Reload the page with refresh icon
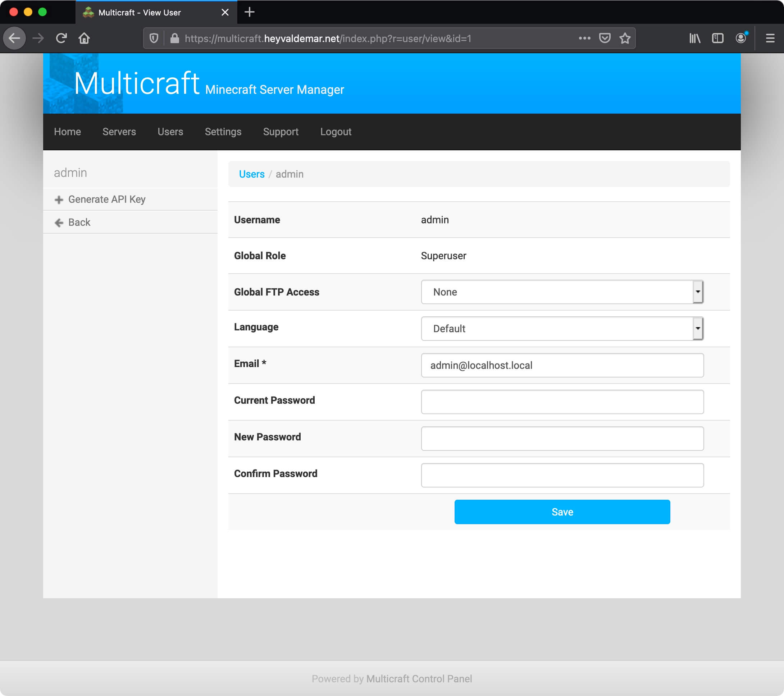Image resolution: width=784 pixels, height=696 pixels. 61,38
